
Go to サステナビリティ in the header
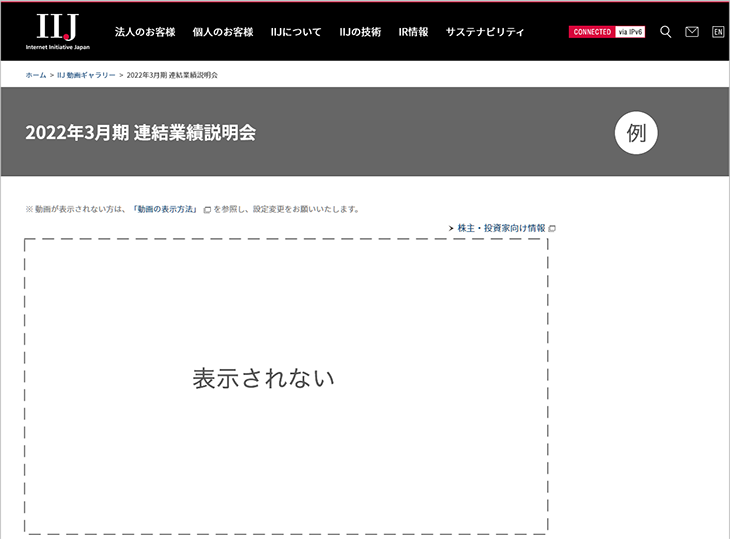[x=485, y=32]
